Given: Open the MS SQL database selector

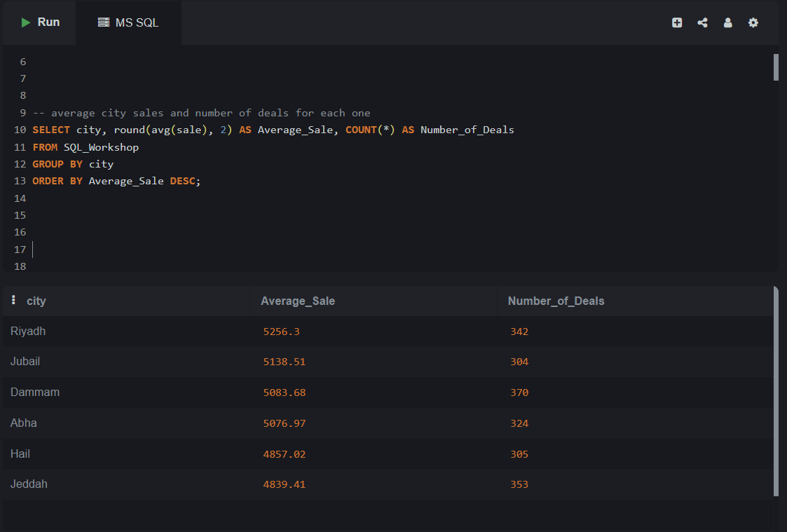Looking at the screenshot, I should (128, 22).
